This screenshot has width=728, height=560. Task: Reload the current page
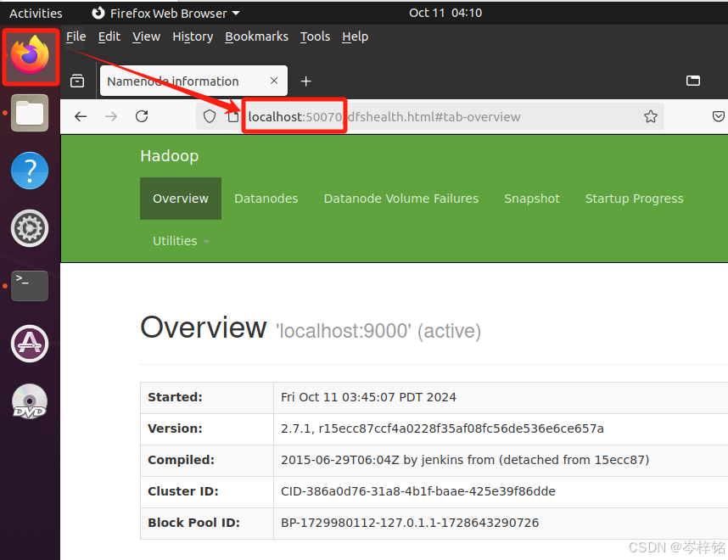tap(142, 116)
